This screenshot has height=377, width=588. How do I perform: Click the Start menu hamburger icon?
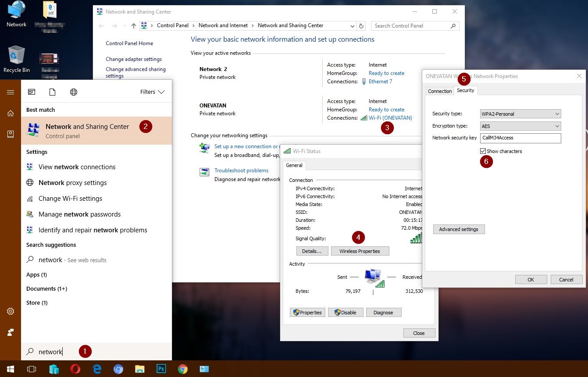tap(11, 92)
